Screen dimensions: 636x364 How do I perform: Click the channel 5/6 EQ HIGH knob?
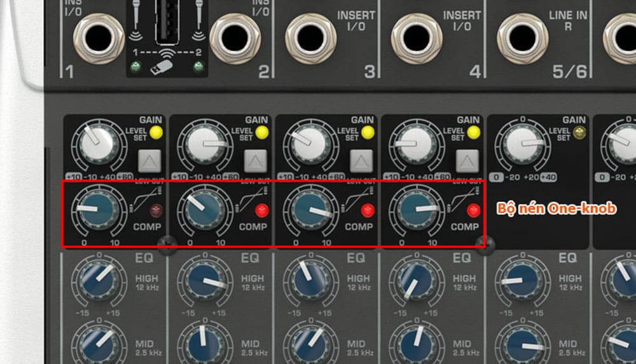[522, 281]
